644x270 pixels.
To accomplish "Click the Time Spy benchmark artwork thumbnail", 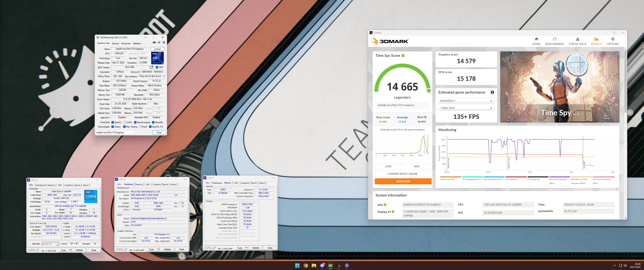I will click(x=560, y=87).
